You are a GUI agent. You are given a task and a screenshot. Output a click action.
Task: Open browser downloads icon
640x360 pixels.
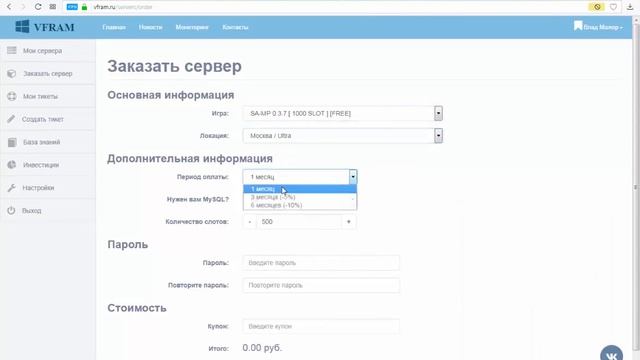(630, 7)
